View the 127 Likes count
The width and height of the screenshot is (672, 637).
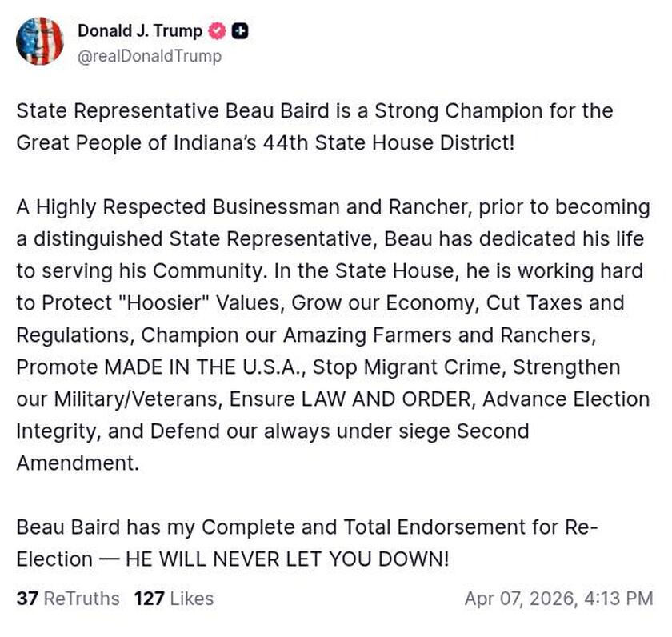(174, 599)
